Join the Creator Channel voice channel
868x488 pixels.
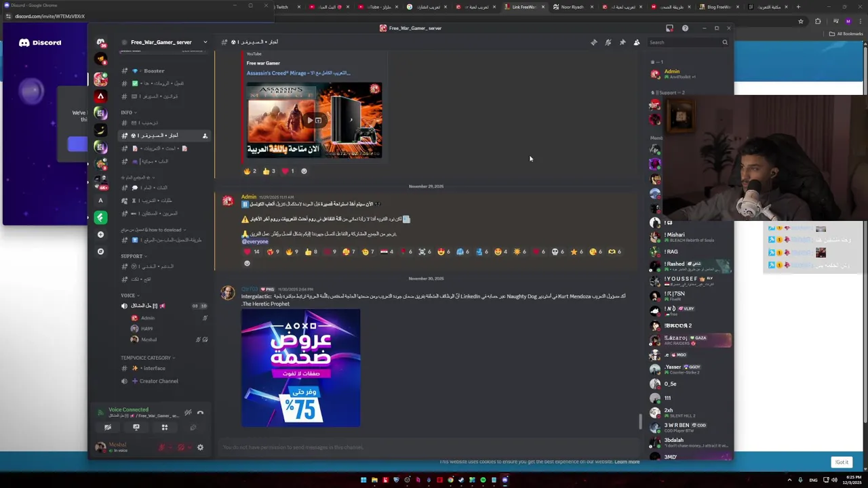point(164,381)
